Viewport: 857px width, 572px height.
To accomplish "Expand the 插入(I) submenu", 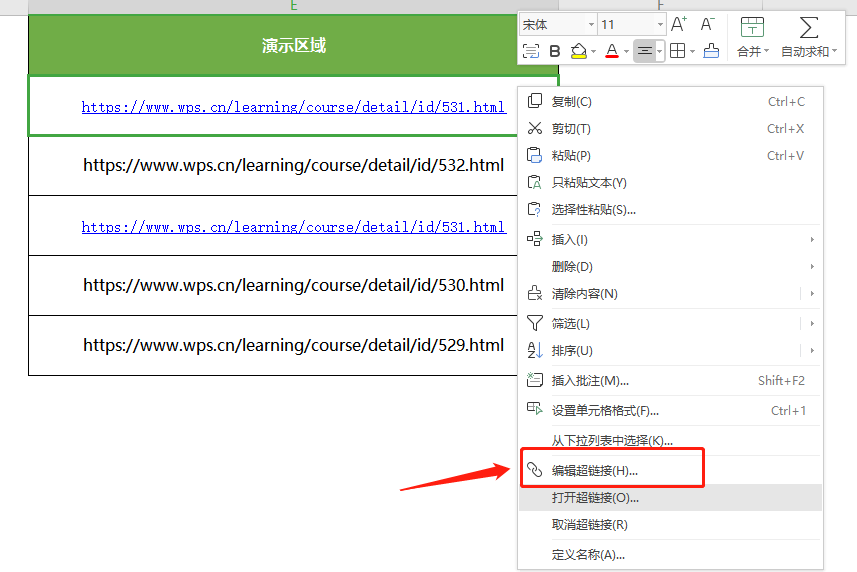I will coord(570,239).
